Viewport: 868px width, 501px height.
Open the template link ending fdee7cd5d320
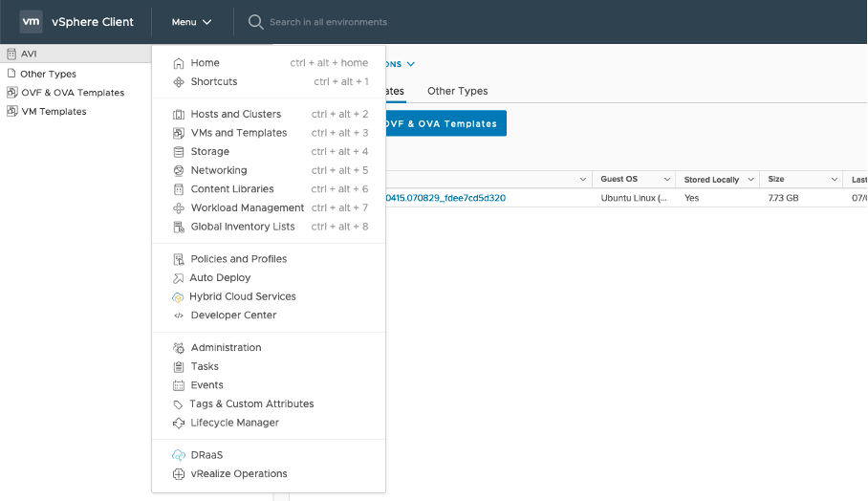pyautogui.click(x=445, y=198)
